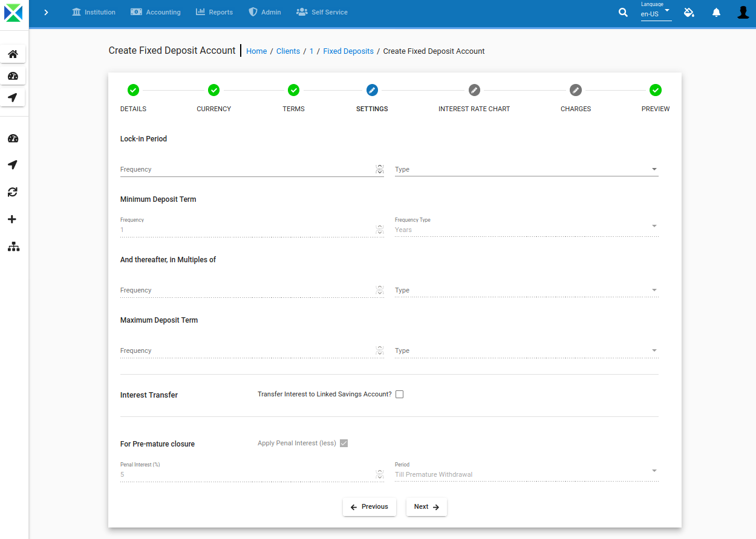Follow the client '1' breadcrumb link
The height and width of the screenshot is (539, 756).
pos(311,51)
